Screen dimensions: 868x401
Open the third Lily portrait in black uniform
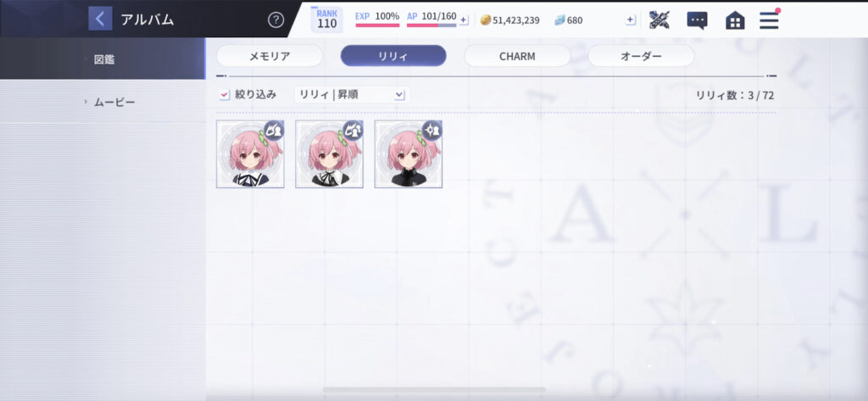pyautogui.click(x=409, y=154)
